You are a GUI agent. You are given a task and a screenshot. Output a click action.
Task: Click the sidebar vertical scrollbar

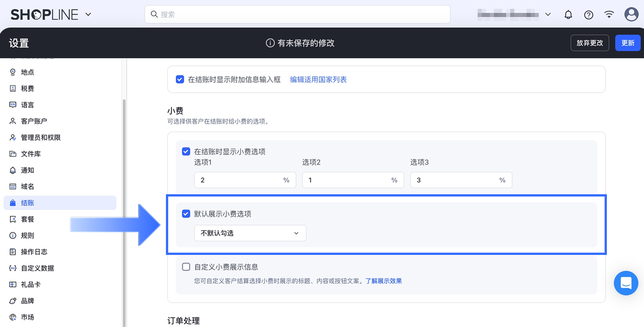[x=124, y=212]
